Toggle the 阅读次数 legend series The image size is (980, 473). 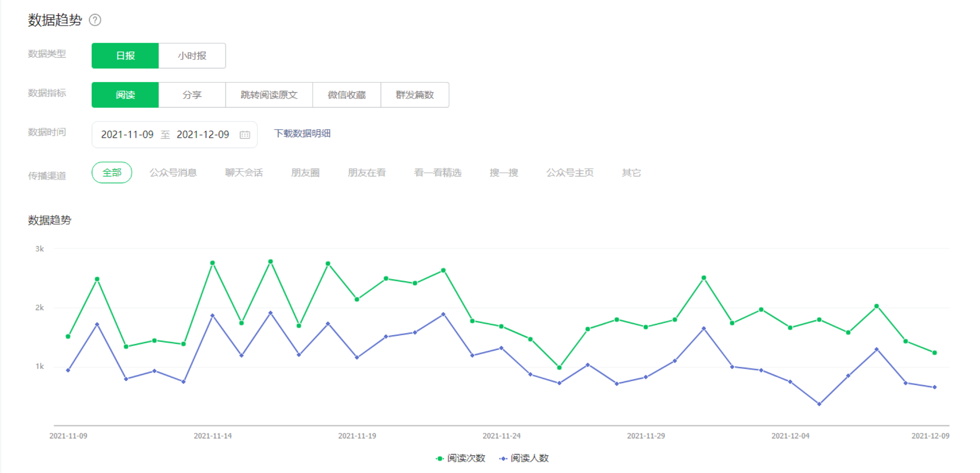coord(461,458)
